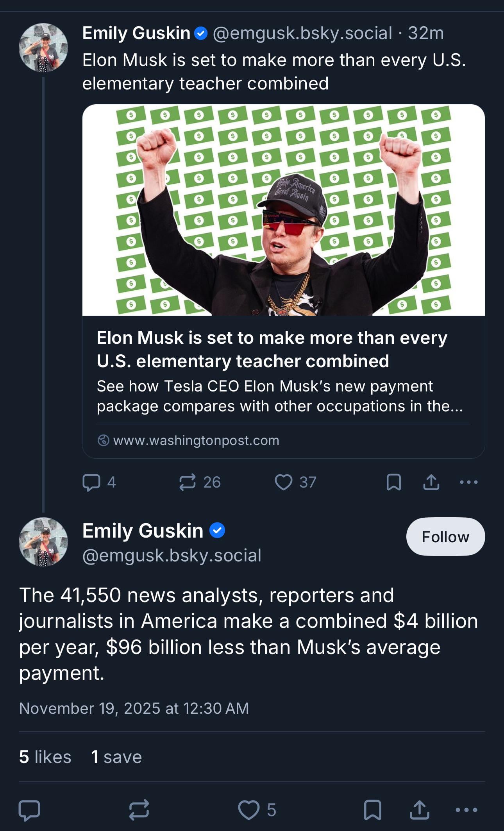Repost the parent post with 26 reposts
The width and height of the screenshot is (504, 831).
(188, 482)
